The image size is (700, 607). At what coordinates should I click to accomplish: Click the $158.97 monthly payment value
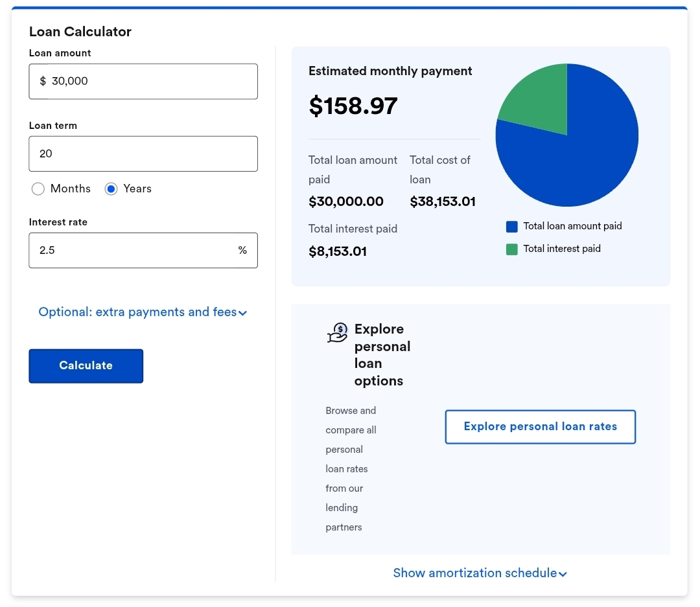(x=353, y=106)
